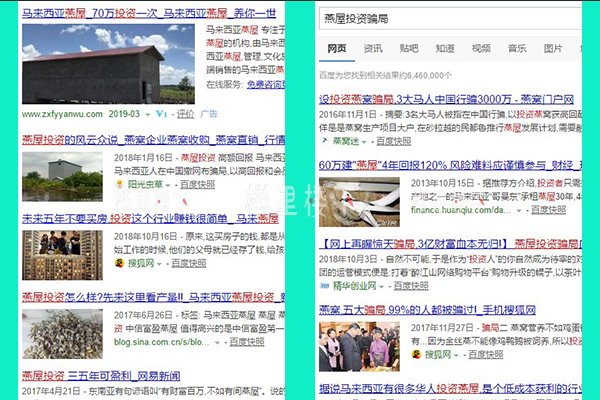The height and width of the screenshot is (400, 600).
Task: Open result 燕屋投资的风云众说
Action: click(x=153, y=140)
